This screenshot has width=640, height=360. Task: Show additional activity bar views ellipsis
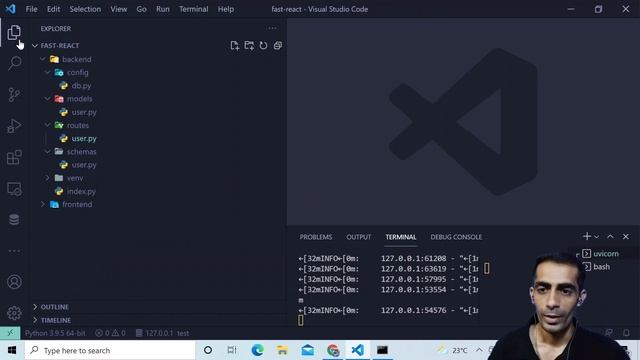coord(14,251)
